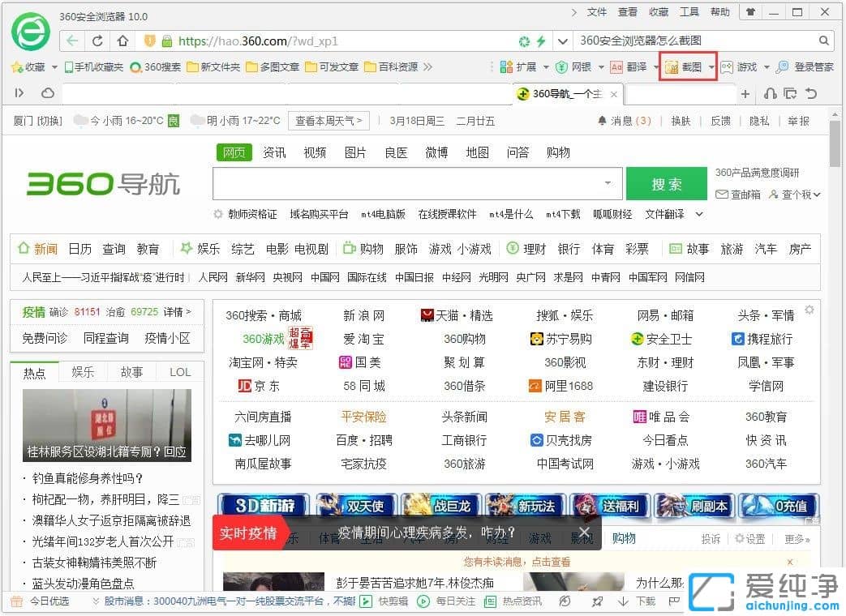This screenshot has height=616, width=846.
Task: Open 京东 link
Action: point(259,386)
